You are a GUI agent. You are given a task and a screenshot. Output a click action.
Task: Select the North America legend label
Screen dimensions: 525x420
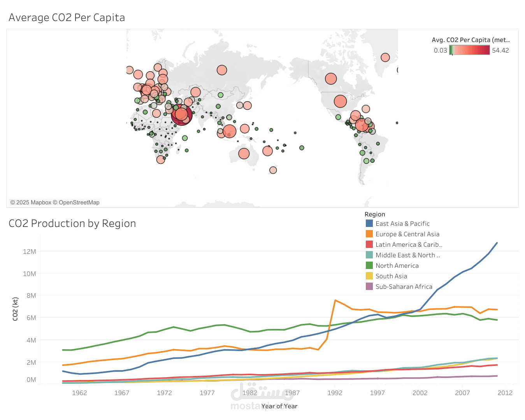pyautogui.click(x=397, y=265)
